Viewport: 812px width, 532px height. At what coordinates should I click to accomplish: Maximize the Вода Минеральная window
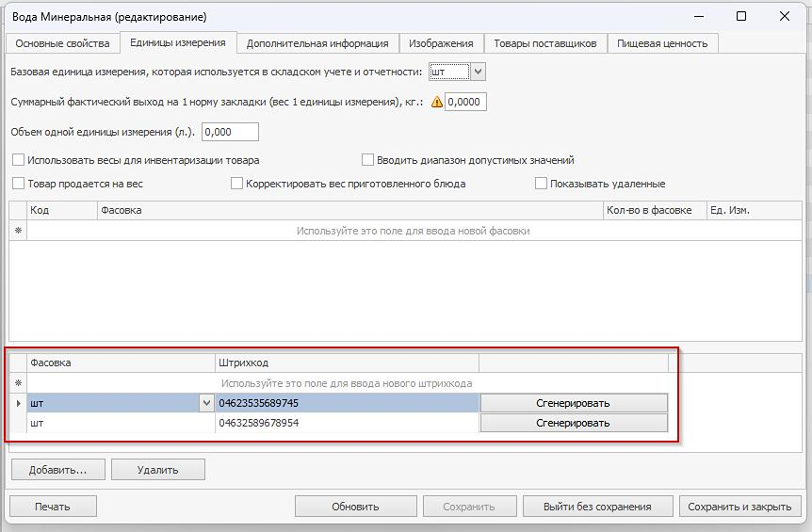(x=741, y=16)
